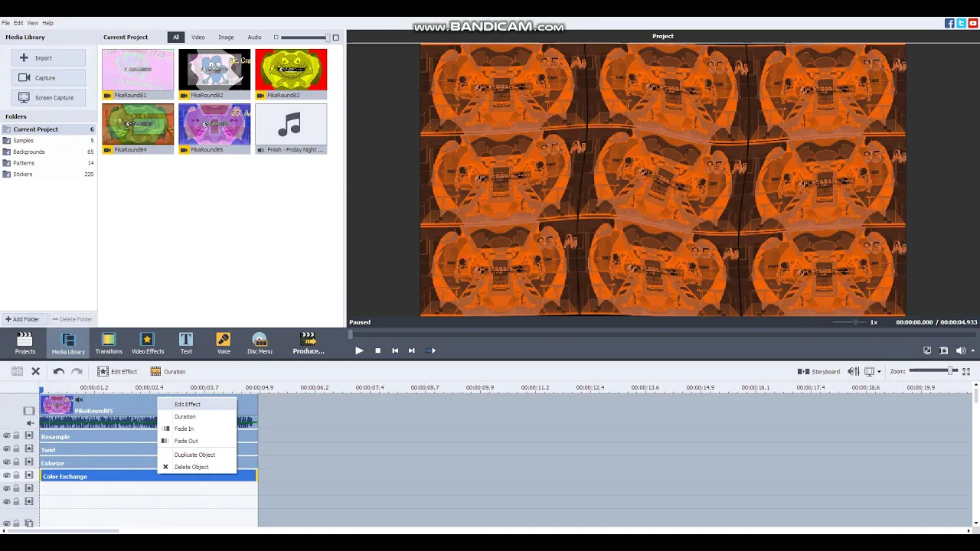This screenshot has width=980, height=551.
Task: Toggle visibility eye of the Colorize track
Action: tap(6, 462)
